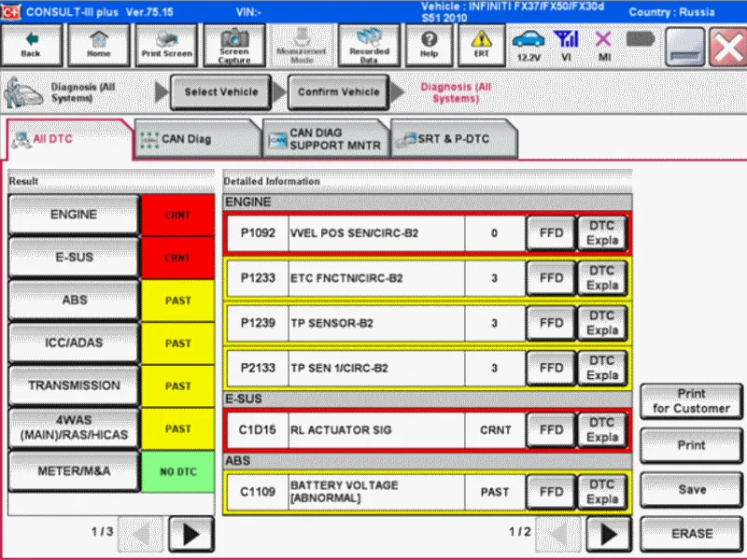Open DTC Expla for code P1092
Screen dimensions: 747x560
coord(602,233)
